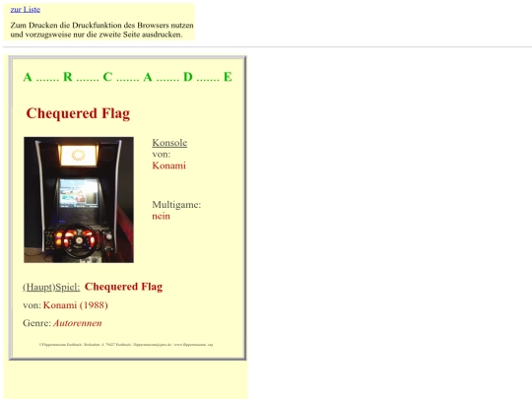Select 'Chequered Flag' next to (Haupt)Spiel

(123, 287)
